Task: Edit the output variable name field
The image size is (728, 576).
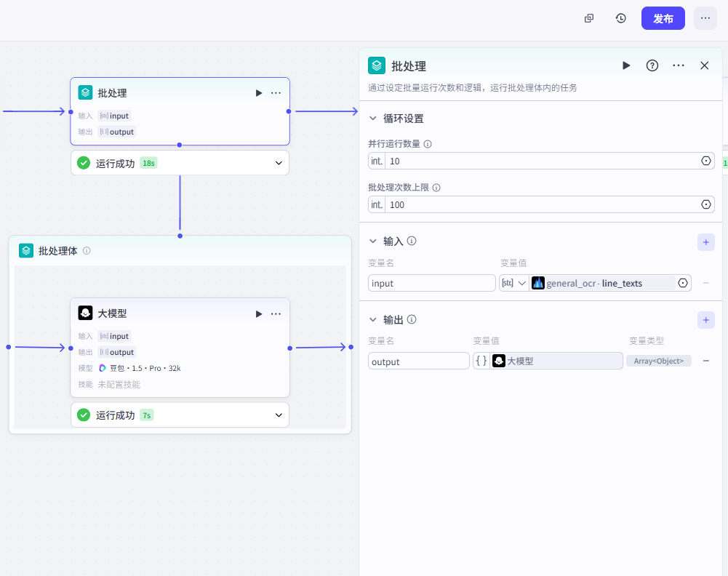Action: click(x=419, y=361)
